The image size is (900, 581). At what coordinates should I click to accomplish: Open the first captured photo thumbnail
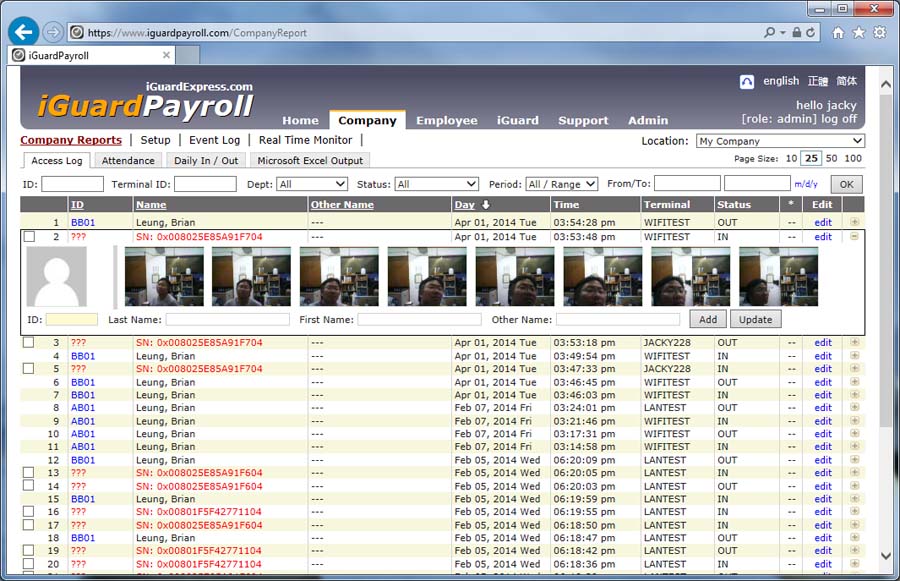[164, 277]
